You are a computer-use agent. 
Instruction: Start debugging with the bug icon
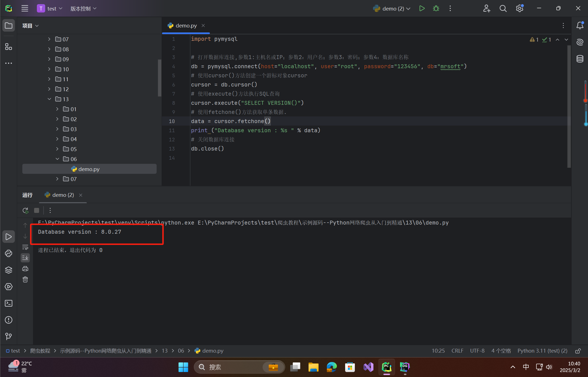(x=436, y=9)
